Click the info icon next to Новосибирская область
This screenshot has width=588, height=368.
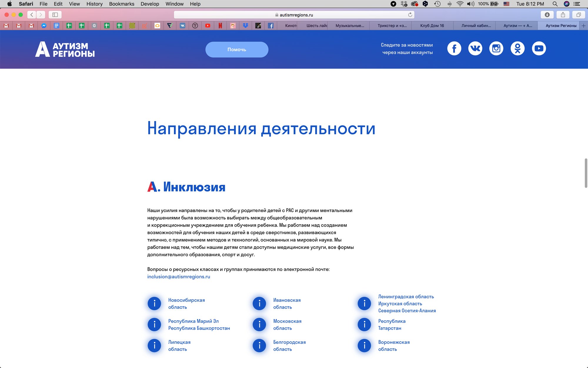point(154,304)
